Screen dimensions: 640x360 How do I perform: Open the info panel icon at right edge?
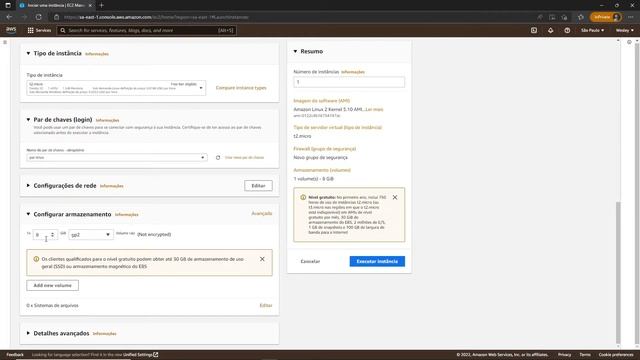(x=629, y=42)
